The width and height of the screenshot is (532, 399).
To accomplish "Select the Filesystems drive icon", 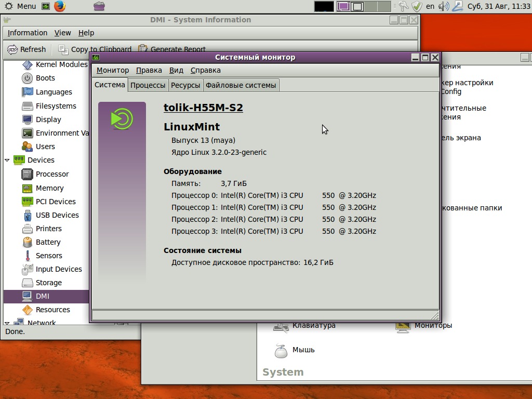I will click(x=27, y=106).
